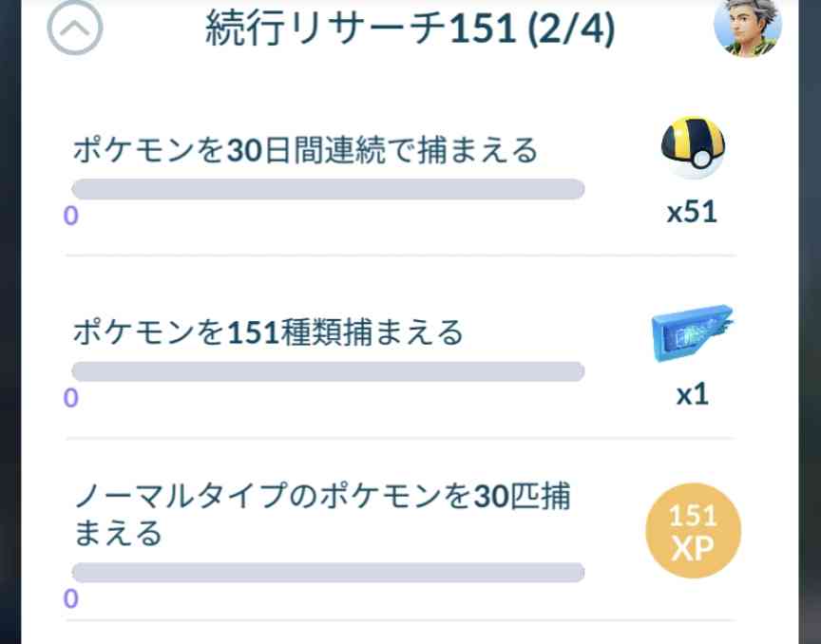This screenshot has height=644, width=821.
Task: Click the progress bar for 151 species task
Action: click(328, 371)
